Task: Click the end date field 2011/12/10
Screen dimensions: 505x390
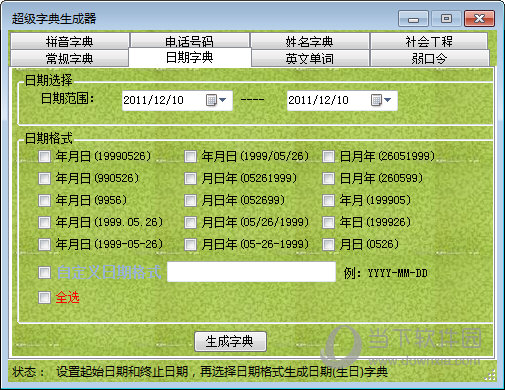Action: (342, 100)
